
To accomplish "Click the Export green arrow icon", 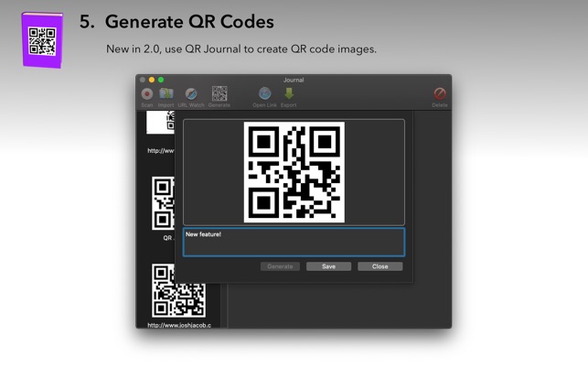I will (289, 93).
